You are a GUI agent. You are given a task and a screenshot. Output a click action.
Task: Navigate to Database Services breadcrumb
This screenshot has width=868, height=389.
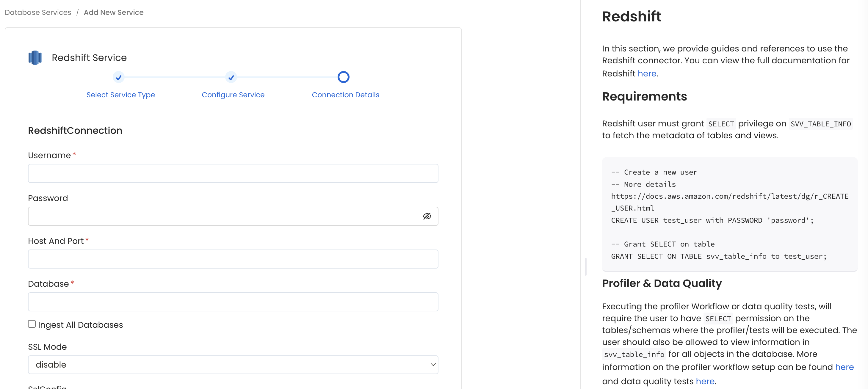37,12
